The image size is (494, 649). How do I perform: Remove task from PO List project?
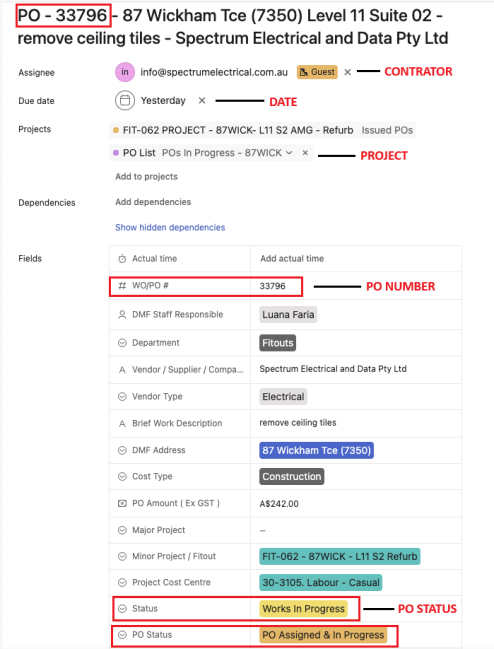305,153
